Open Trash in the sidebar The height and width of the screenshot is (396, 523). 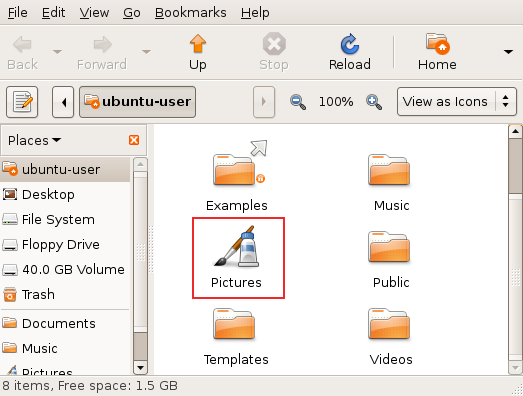pyautogui.click(x=65, y=295)
